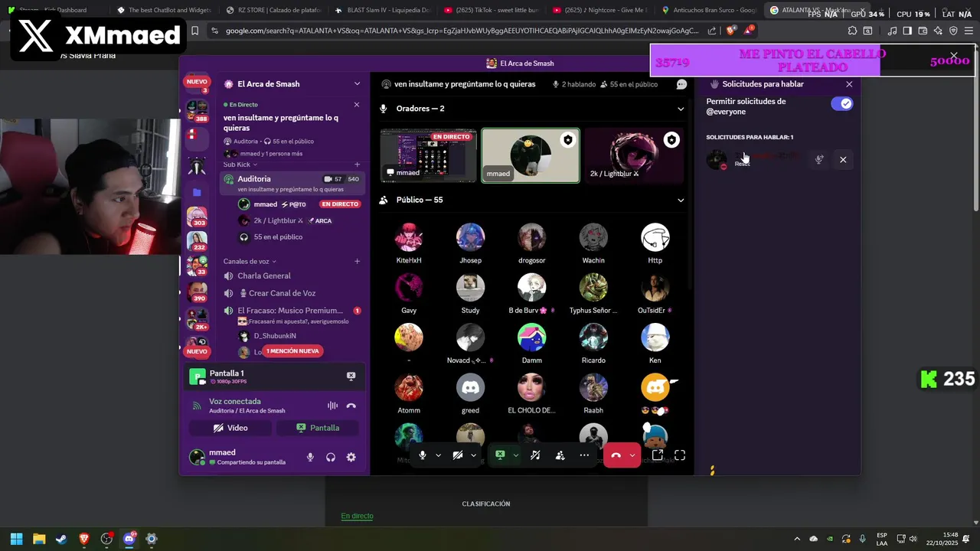Collapse the Canales de voz category
The image size is (980, 551).
[x=250, y=261]
